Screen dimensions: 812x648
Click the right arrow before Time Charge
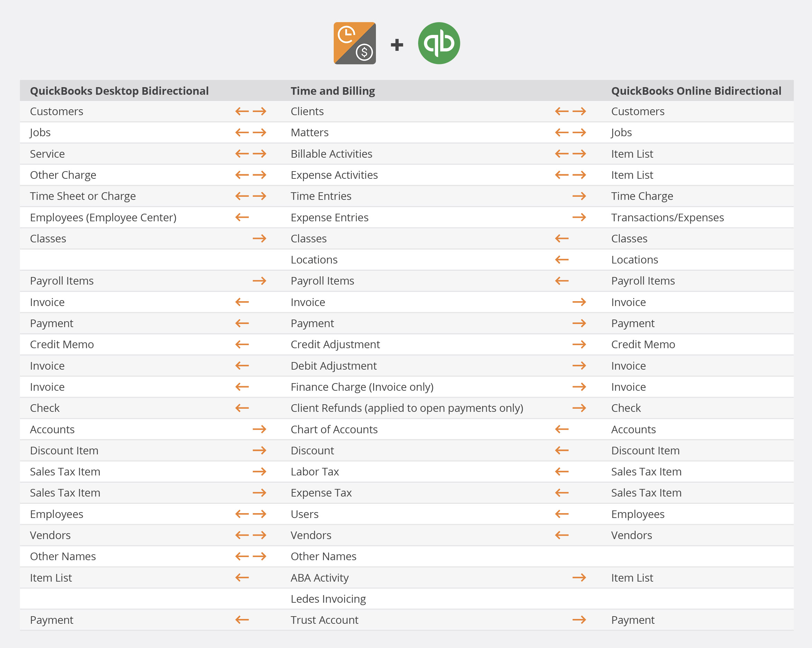pos(579,196)
